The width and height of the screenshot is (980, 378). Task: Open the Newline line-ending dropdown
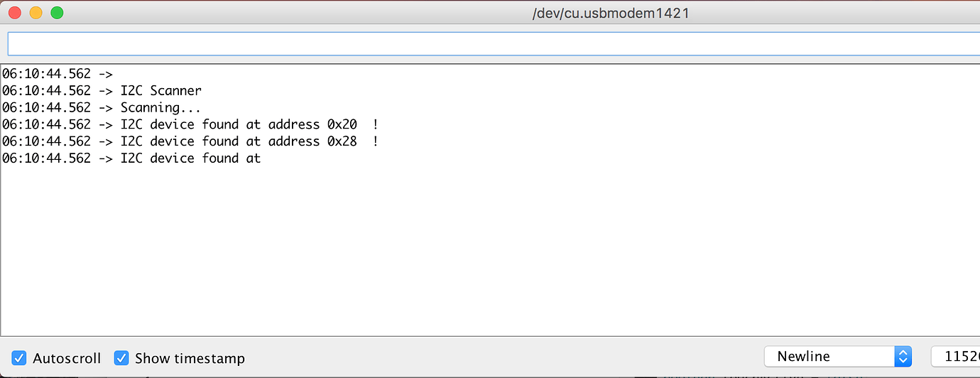(829, 357)
